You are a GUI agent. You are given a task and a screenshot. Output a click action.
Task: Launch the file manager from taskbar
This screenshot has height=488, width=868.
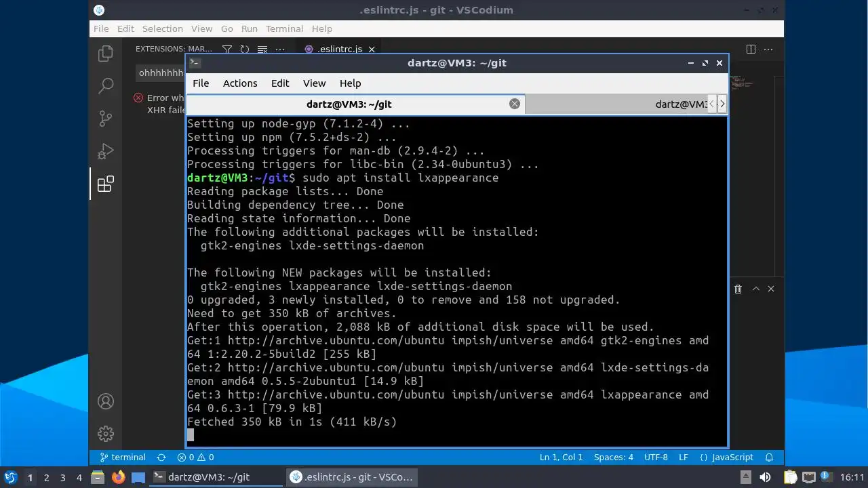click(x=98, y=477)
